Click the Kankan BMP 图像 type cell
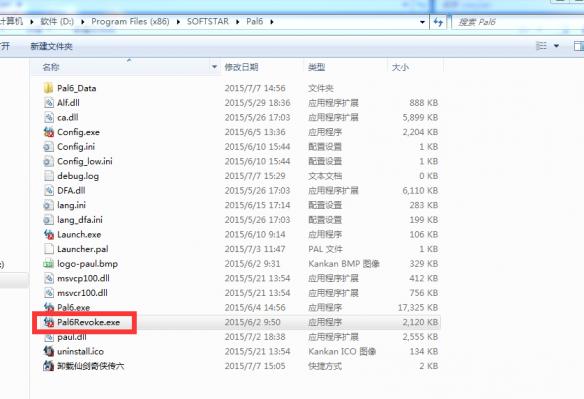 tap(344, 264)
